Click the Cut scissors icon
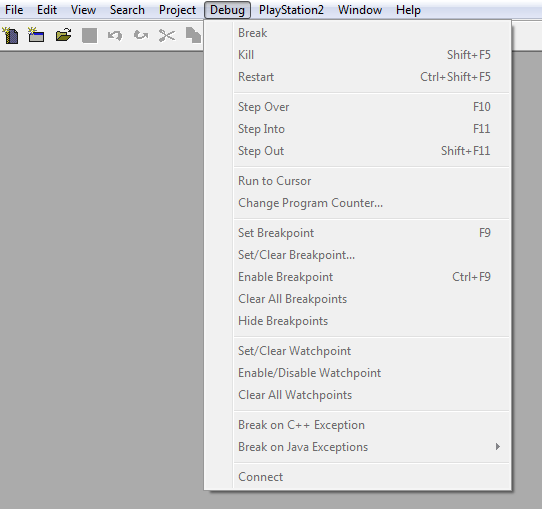542x509 pixels. tap(167, 35)
